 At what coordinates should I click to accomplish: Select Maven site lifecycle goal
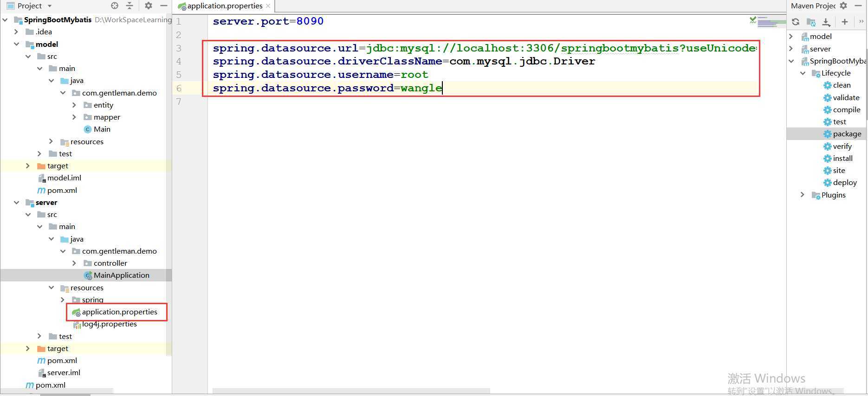pyautogui.click(x=834, y=170)
